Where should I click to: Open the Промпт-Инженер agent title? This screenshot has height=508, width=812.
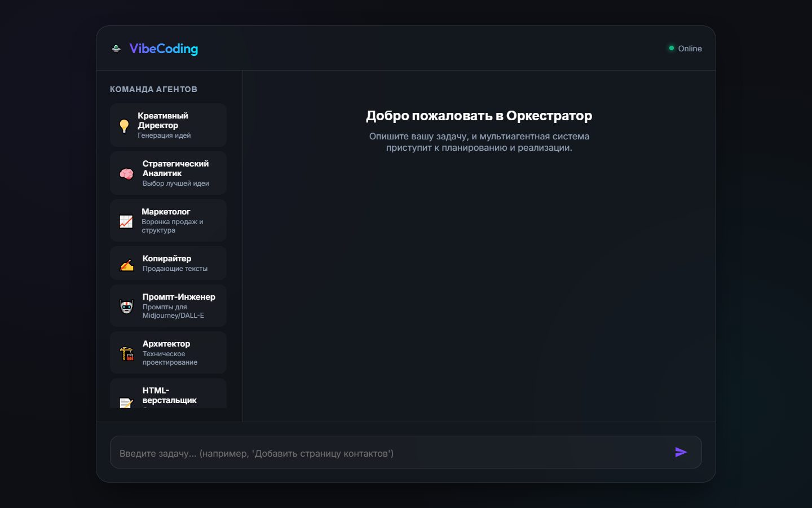(179, 297)
